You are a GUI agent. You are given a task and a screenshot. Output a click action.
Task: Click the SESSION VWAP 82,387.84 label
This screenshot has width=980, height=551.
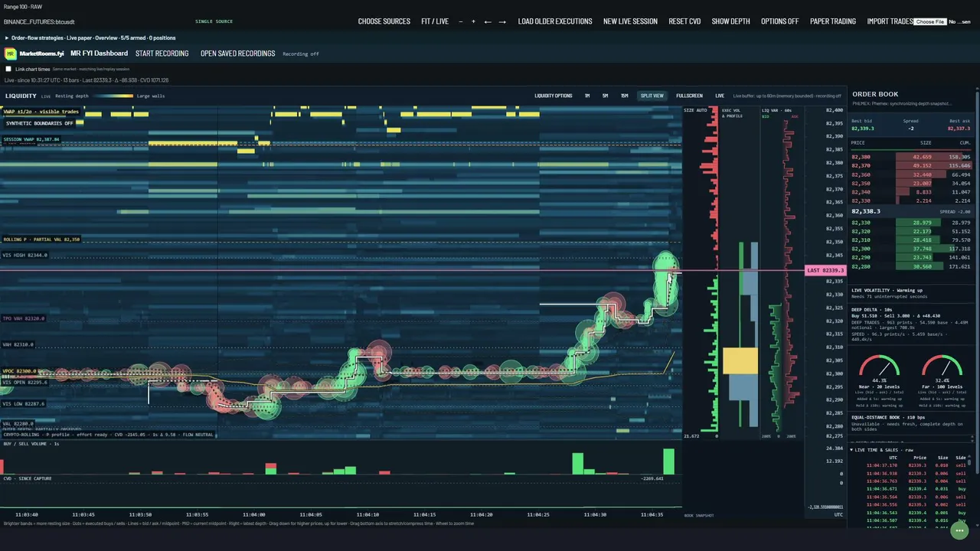point(31,139)
